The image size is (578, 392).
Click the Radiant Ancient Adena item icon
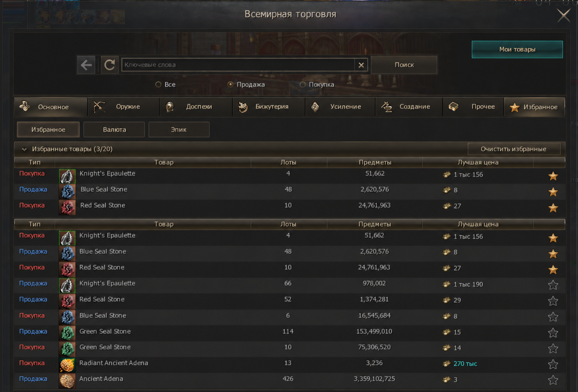(67, 364)
